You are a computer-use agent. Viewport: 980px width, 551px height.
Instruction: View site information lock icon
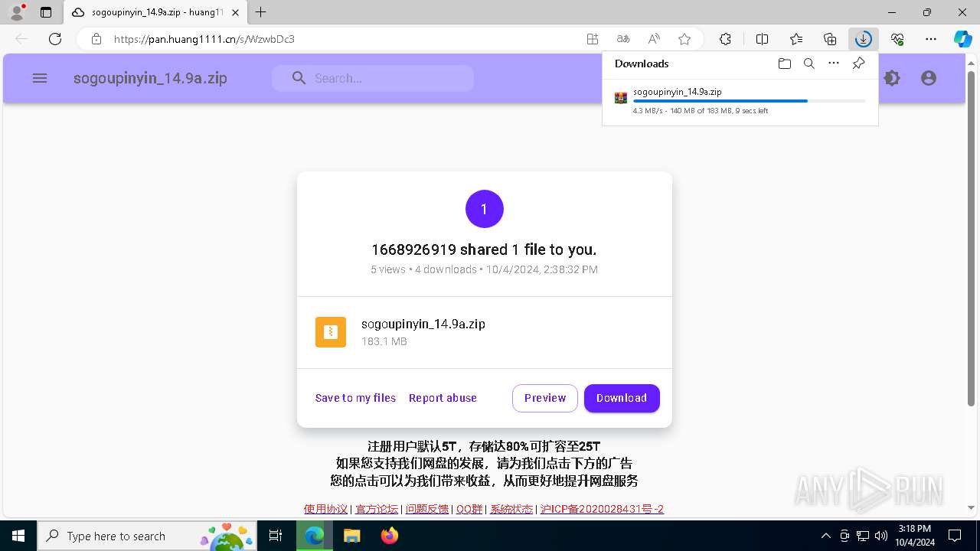[96, 39]
